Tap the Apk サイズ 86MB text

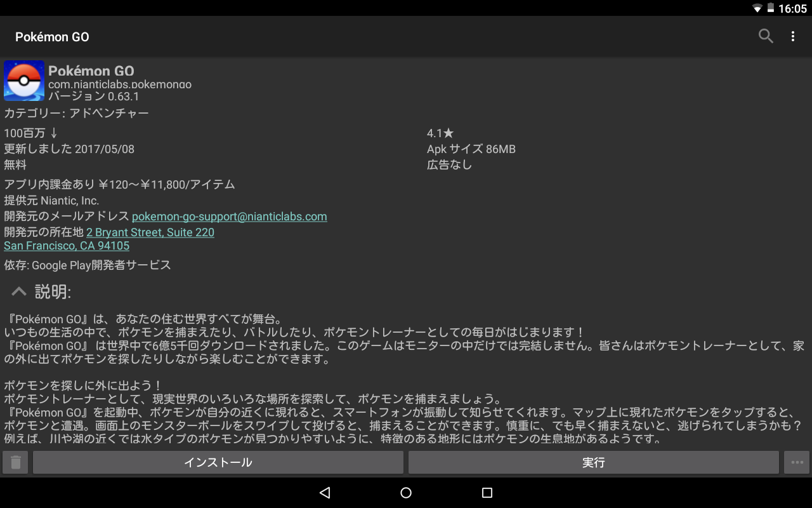click(471, 149)
